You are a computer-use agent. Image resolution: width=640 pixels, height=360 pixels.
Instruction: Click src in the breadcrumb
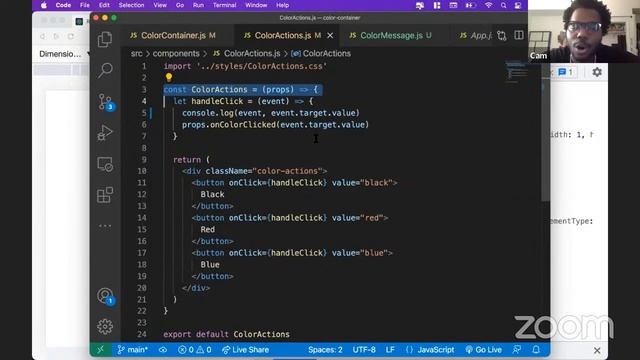pyautogui.click(x=136, y=53)
